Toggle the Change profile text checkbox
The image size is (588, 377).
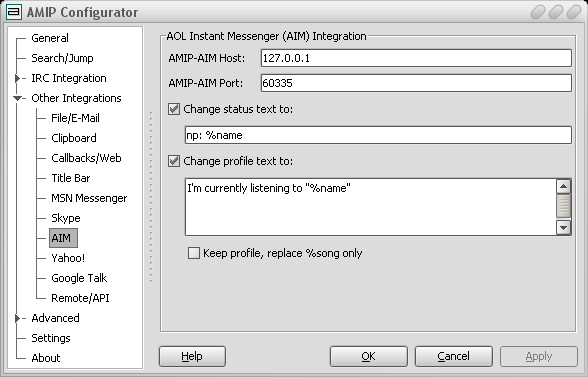pos(174,161)
